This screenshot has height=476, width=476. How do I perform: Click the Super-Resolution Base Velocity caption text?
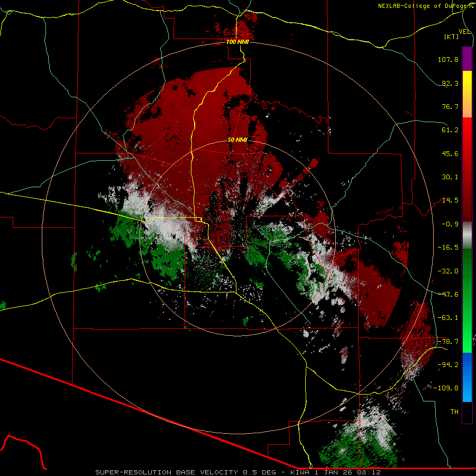pyautogui.click(x=237, y=472)
